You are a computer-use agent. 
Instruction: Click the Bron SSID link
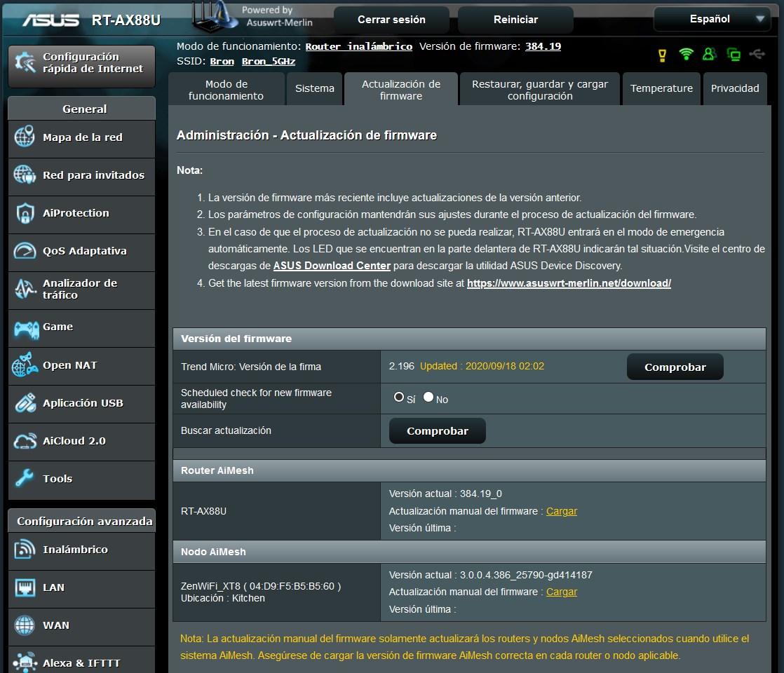(222, 62)
